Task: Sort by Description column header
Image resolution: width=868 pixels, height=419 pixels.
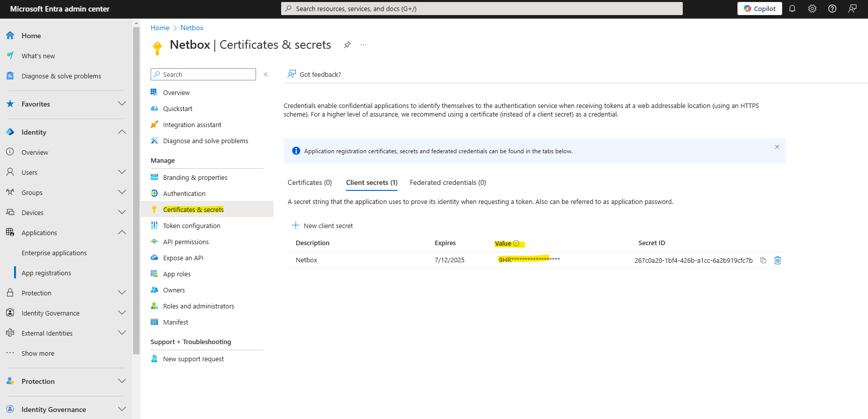Action: tap(312, 243)
